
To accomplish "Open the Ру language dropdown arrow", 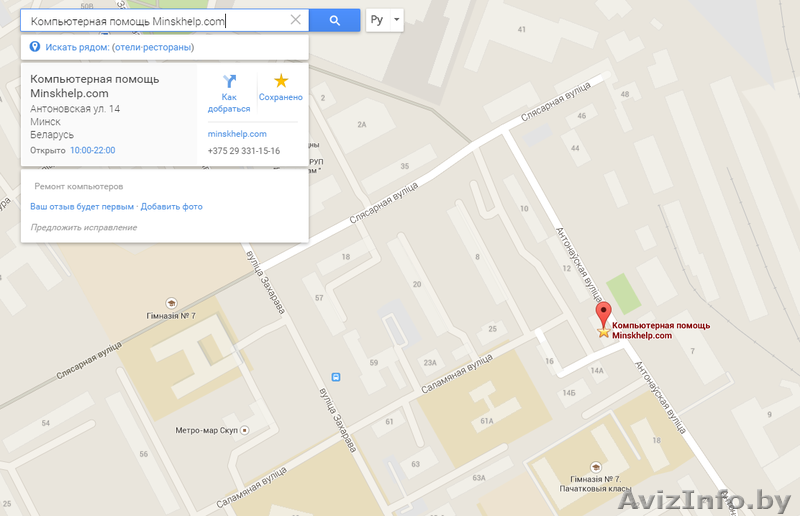I will pos(397,20).
